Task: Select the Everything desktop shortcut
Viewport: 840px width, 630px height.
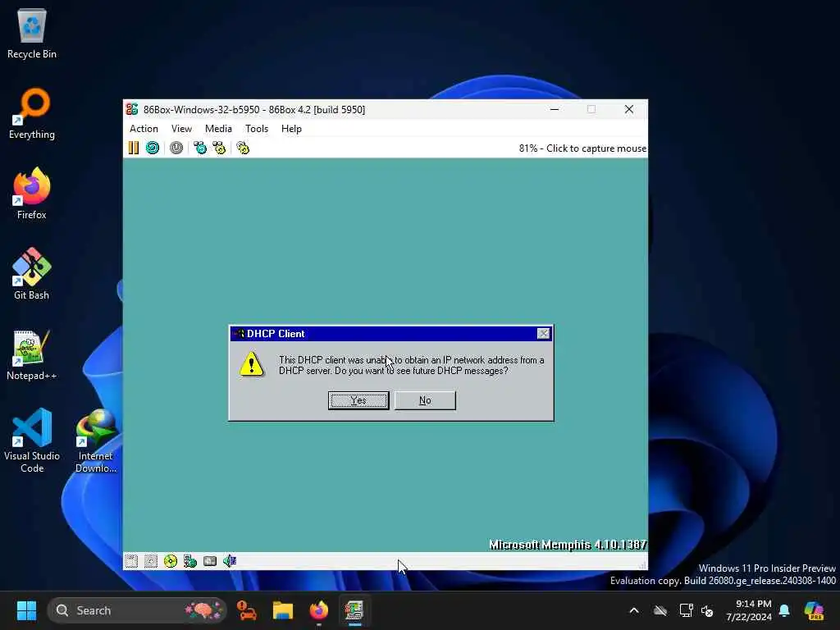Action: pyautogui.click(x=32, y=113)
